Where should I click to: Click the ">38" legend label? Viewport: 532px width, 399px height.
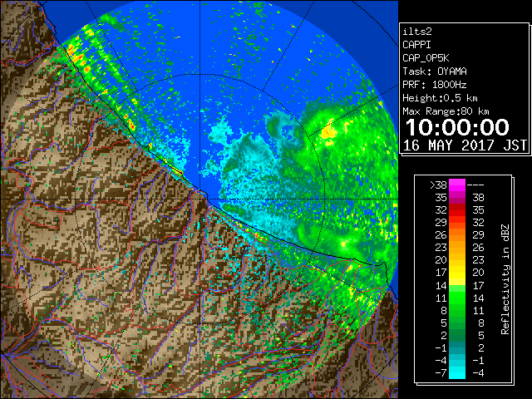click(x=438, y=185)
